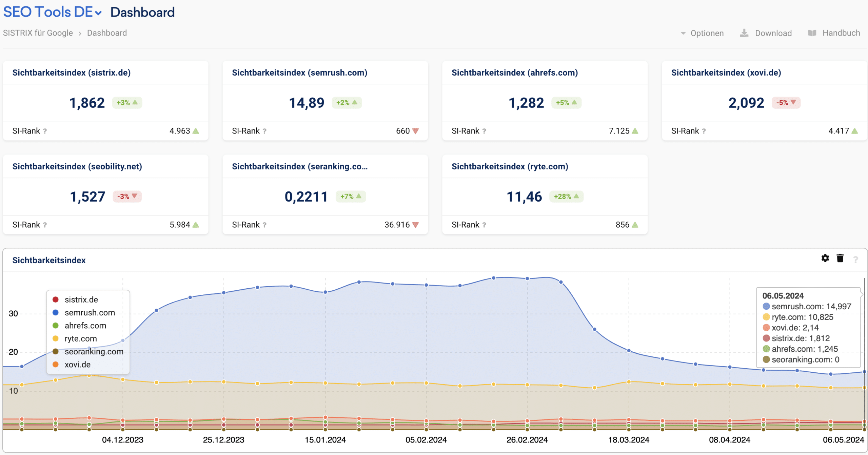
Task: Click SI-Rank help icon in xovi.de card
Action: pos(704,131)
